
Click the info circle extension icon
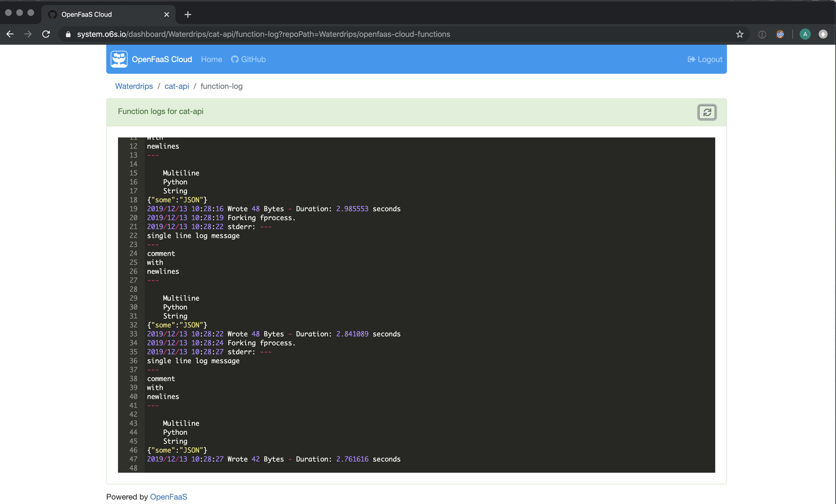coord(762,34)
